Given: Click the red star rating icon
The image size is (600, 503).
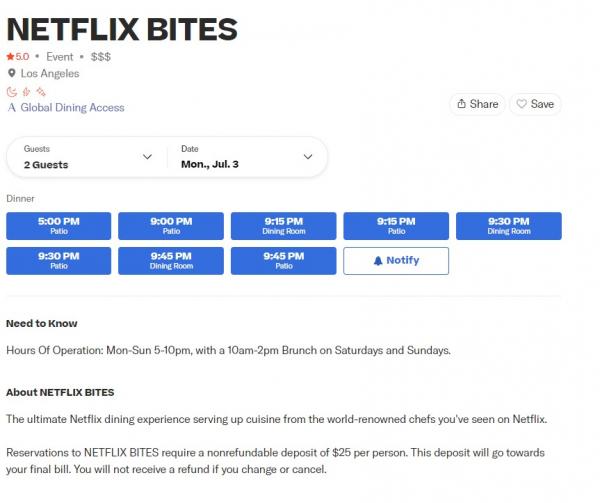Looking at the screenshot, I should pos(10,57).
